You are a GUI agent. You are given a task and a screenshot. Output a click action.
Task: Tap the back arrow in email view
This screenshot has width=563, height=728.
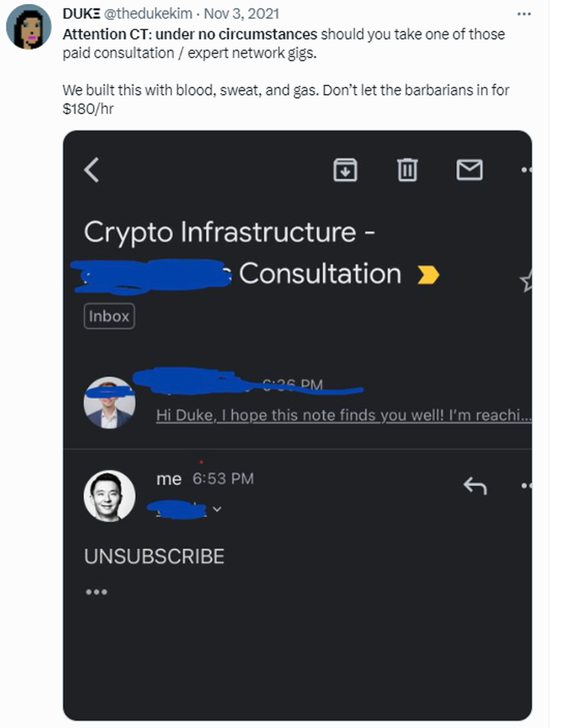92,170
